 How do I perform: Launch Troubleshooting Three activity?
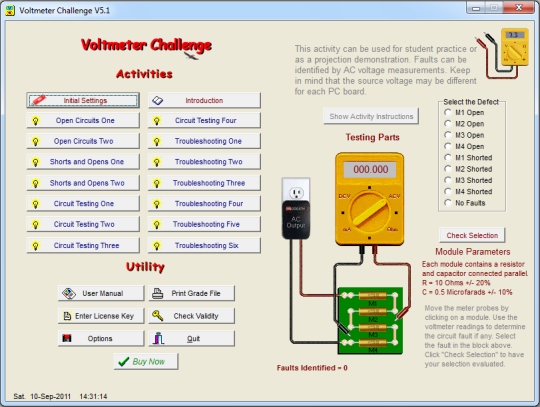tap(204, 183)
